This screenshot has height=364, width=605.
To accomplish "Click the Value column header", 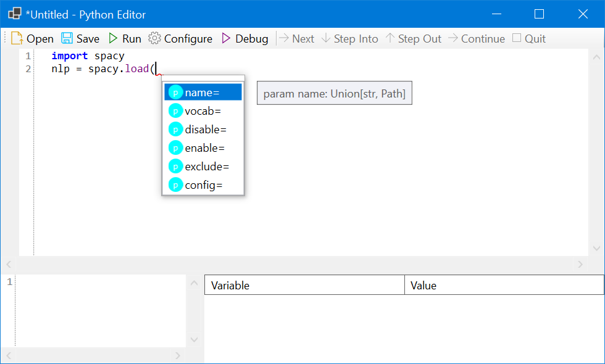I will [504, 285].
